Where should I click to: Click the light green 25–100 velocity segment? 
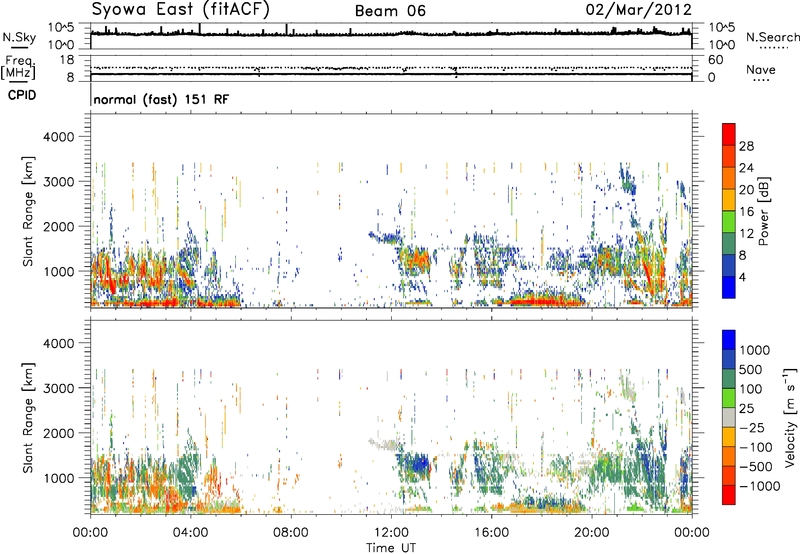tap(729, 398)
